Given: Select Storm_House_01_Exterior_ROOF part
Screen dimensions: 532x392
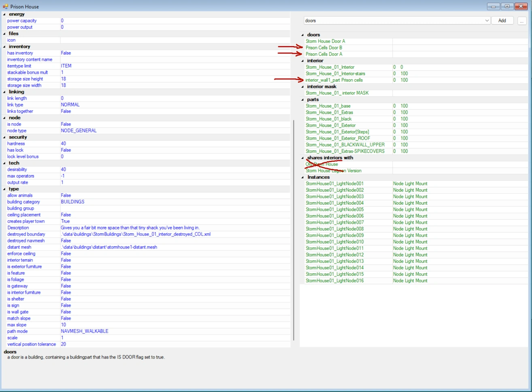Looking at the screenshot, I should click(338, 138).
